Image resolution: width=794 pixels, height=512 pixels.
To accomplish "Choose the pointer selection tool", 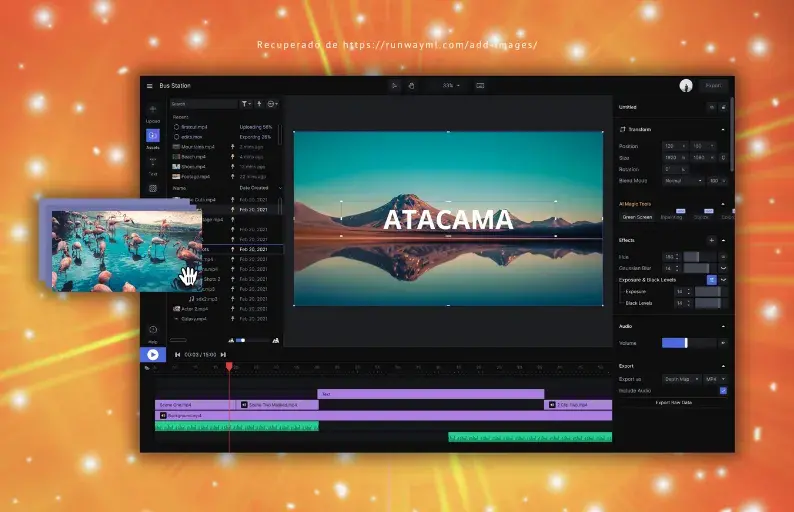I will click(395, 86).
